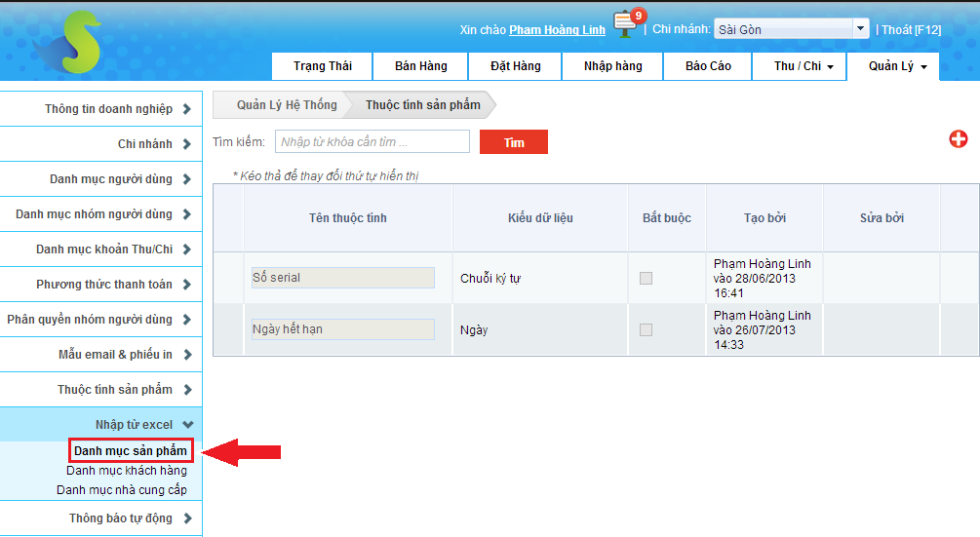Click the green S duck logo
Viewport: 980px width, 537px height.
coord(66,41)
